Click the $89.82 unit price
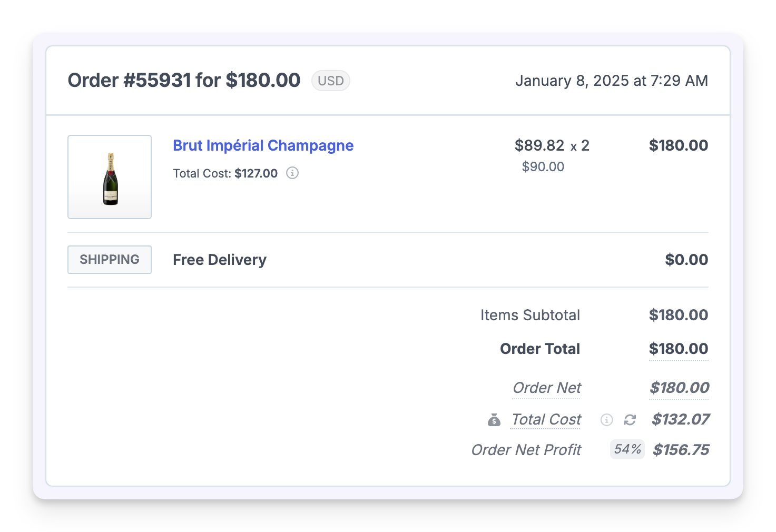Image resolution: width=776 pixels, height=532 pixels. pos(539,145)
